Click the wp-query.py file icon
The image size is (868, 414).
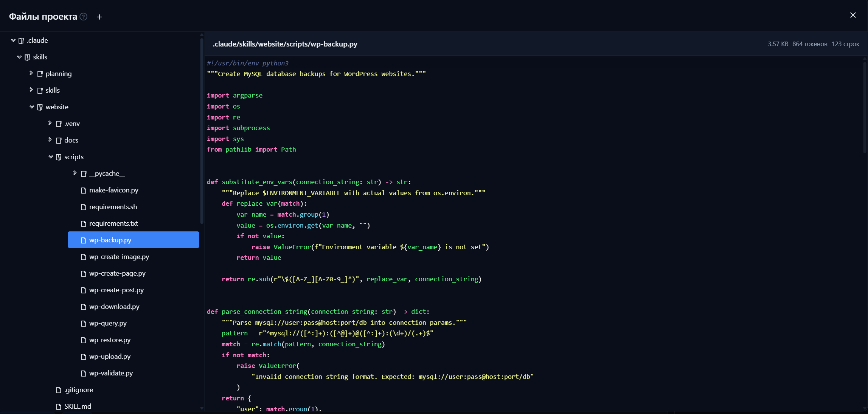click(x=84, y=323)
